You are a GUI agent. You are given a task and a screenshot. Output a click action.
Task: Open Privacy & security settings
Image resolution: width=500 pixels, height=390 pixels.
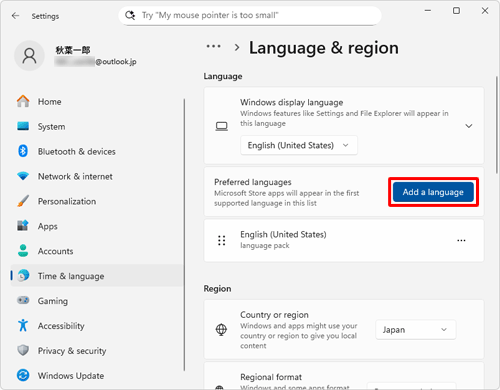[97, 350]
